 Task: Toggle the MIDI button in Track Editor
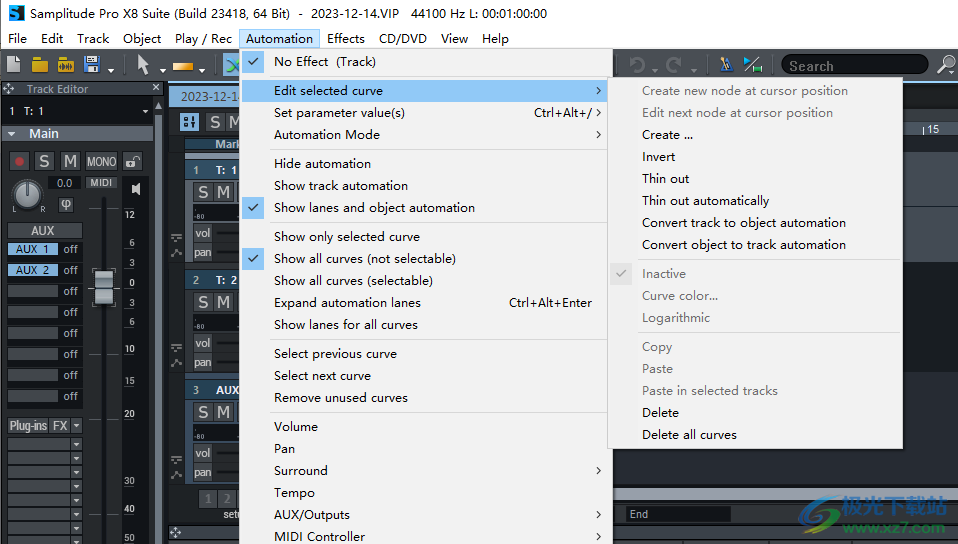pos(101,183)
